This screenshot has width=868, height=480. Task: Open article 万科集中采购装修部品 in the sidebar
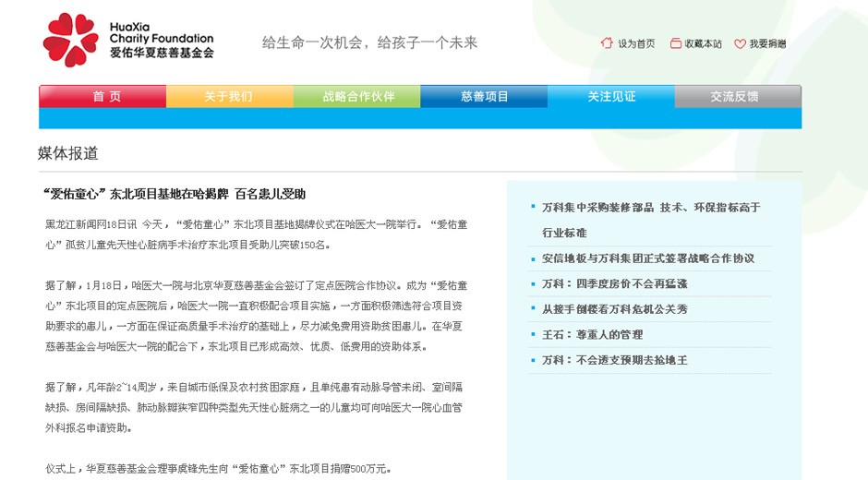pos(651,220)
